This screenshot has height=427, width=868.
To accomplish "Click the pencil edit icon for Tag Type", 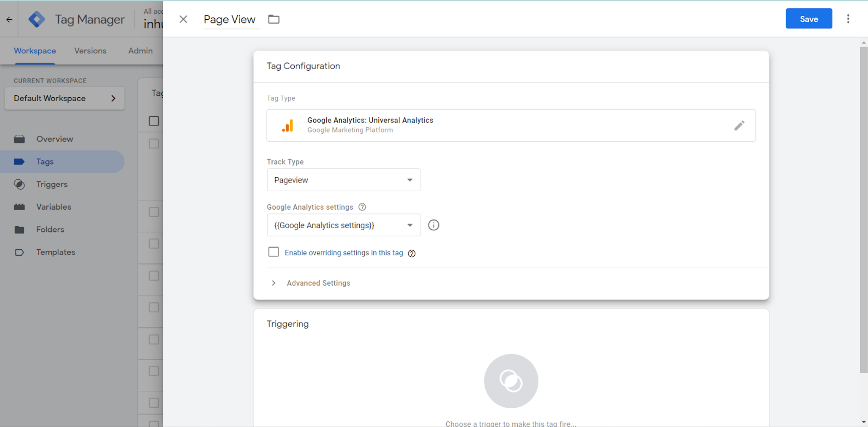I will tap(739, 125).
